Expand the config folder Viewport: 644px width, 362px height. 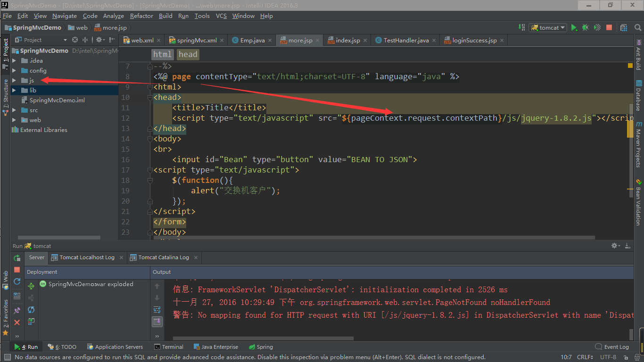pos(14,70)
